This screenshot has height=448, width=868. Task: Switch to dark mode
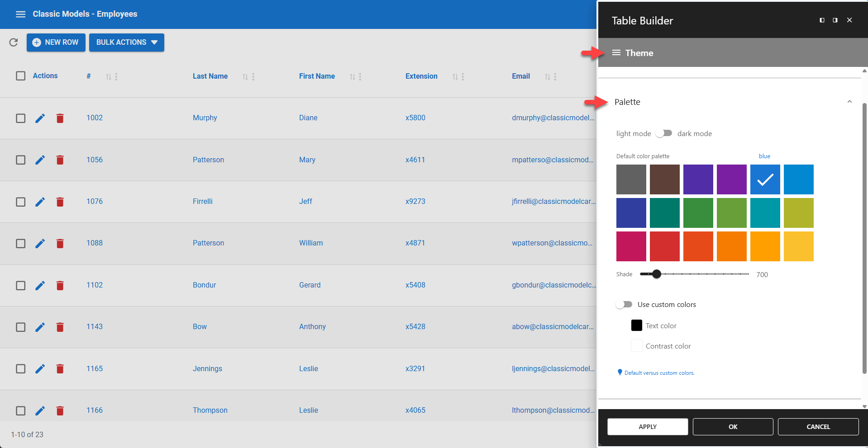pos(664,133)
